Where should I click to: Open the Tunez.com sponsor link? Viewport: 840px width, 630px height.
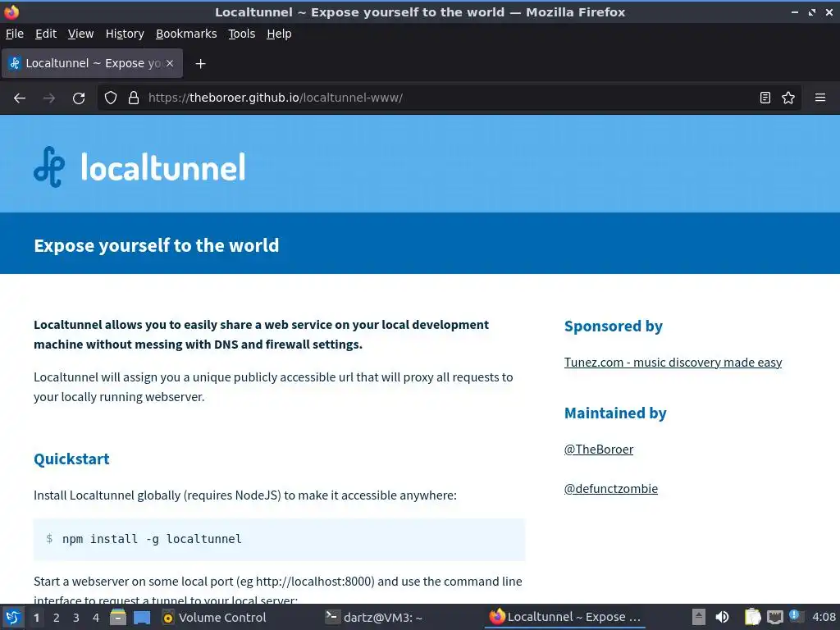(x=673, y=363)
